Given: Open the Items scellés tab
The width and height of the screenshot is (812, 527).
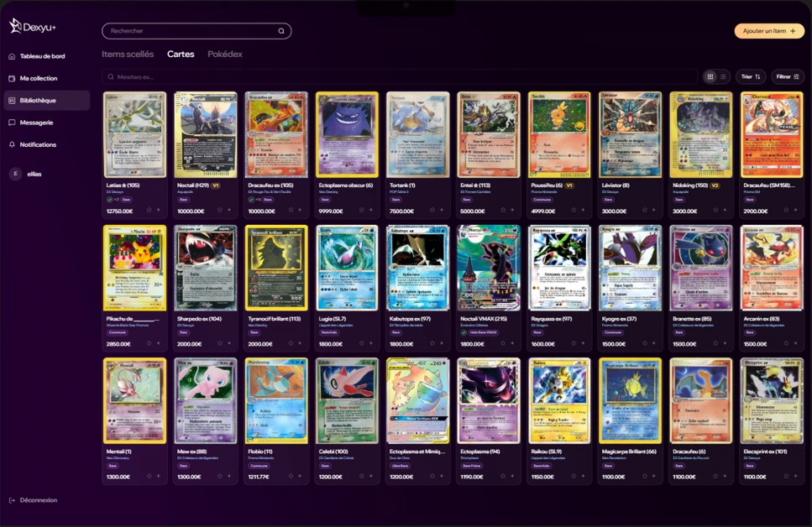Looking at the screenshot, I should coord(128,54).
